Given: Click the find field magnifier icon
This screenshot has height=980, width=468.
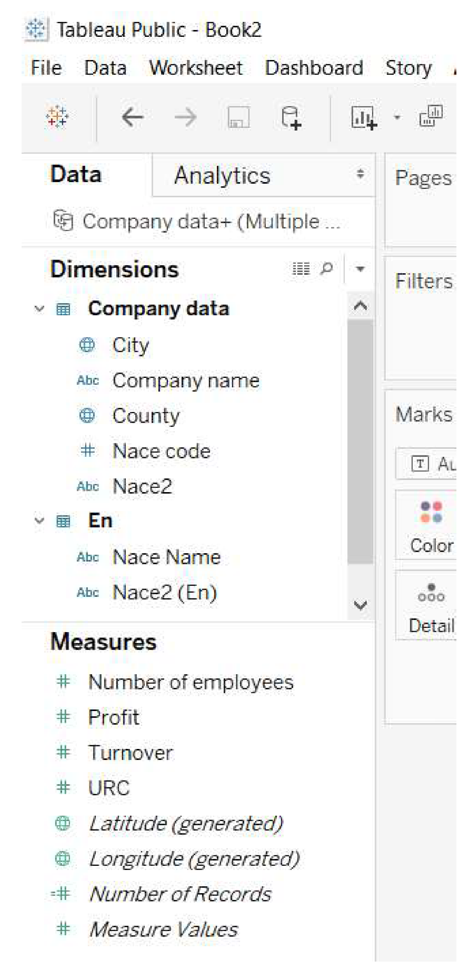Looking at the screenshot, I should [x=326, y=269].
